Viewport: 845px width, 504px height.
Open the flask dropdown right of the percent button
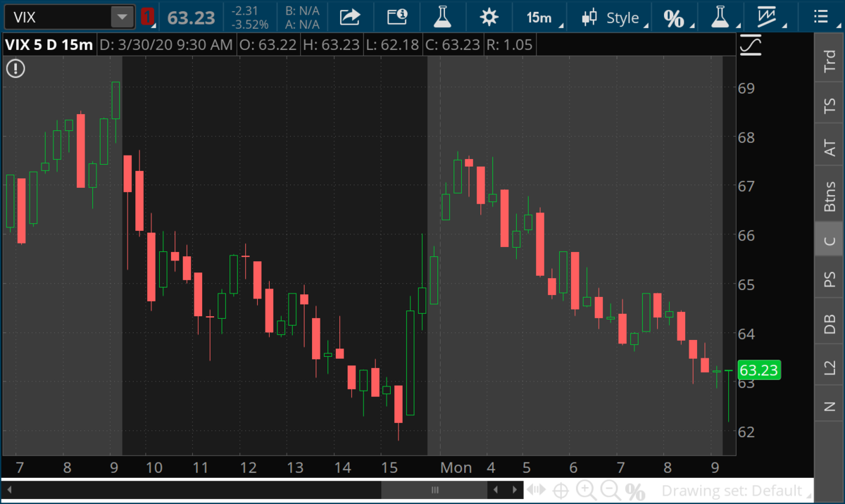(x=720, y=18)
